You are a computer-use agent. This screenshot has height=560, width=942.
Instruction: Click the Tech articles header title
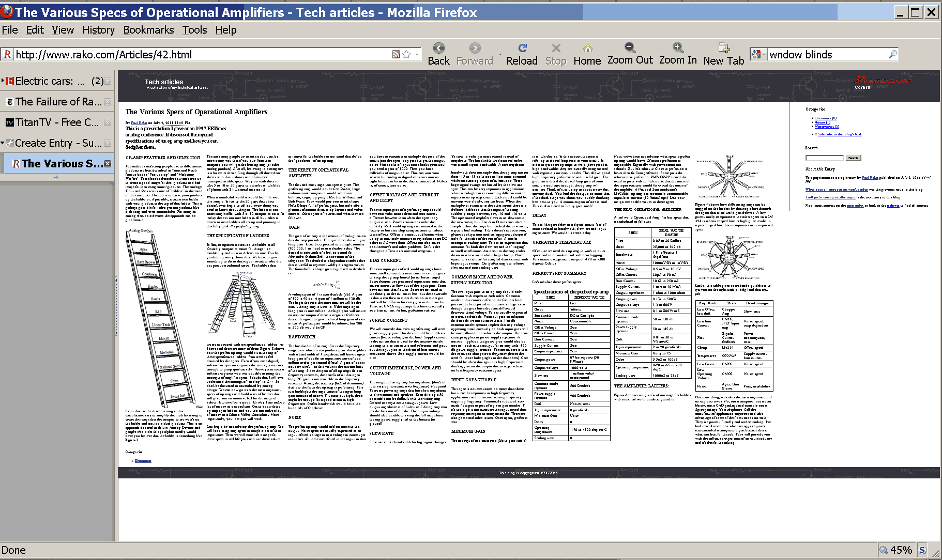pyautogui.click(x=164, y=82)
